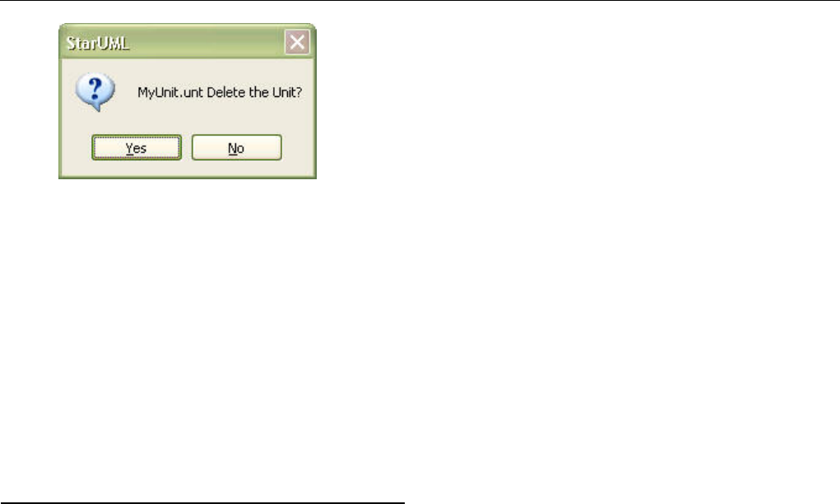Click the StarUML title text
The image size is (840, 504).
(x=97, y=43)
